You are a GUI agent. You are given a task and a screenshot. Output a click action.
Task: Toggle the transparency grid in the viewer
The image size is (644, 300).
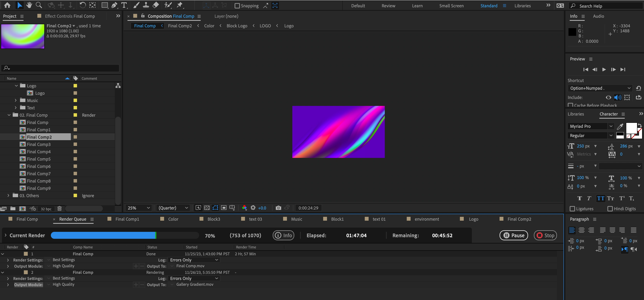pyautogui.click(x=207, y=208)
